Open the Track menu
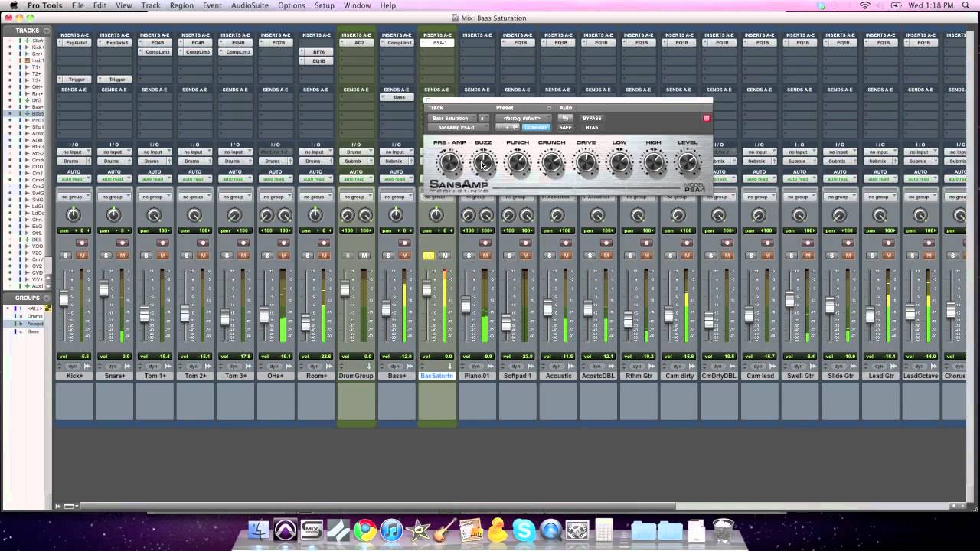This screenshot has height=551, width=980. pyautogui.click(x=151, y=5)
